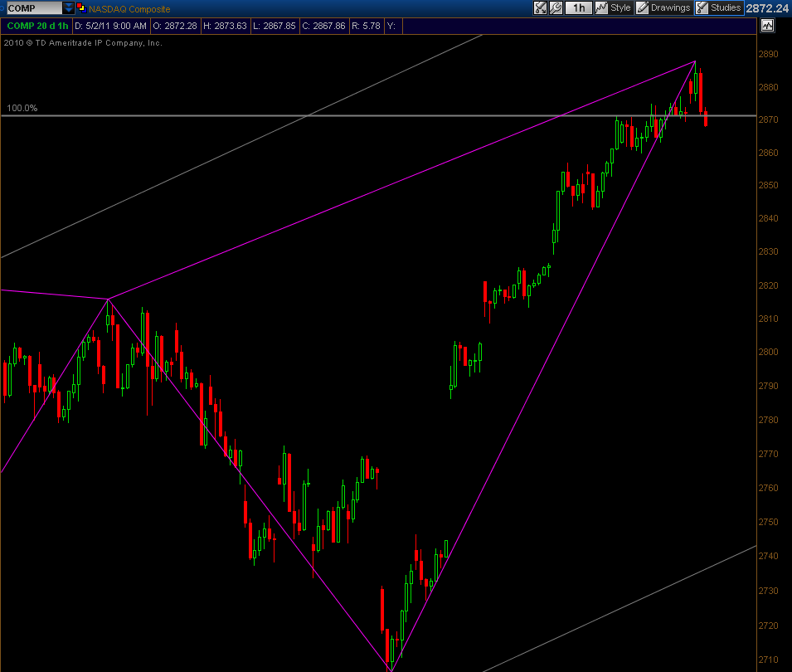The width and height of the screenshot is (792, 672).
Task: Click the flask icon beside Studies
Action: [x=702, y=8]
